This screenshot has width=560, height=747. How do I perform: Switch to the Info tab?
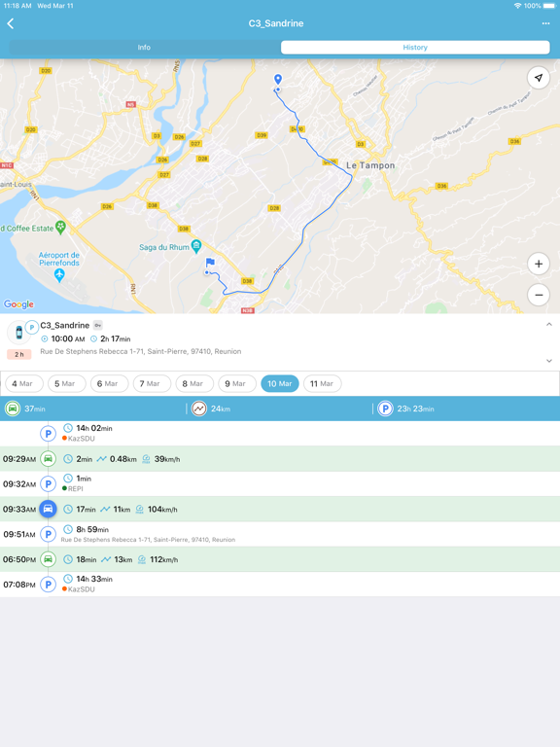tap(144, 47)
